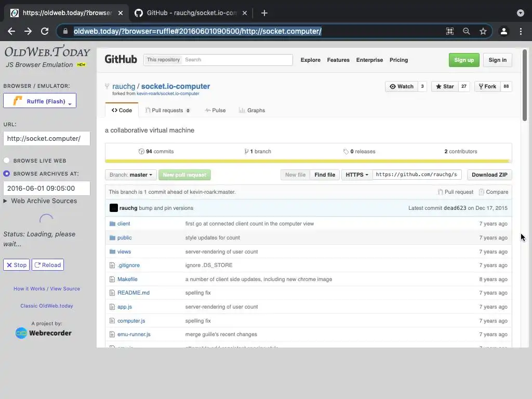Screen dimensions: 532x399
Task: Click rauchg's black avatar thumbnail
Action: (114, 208)
